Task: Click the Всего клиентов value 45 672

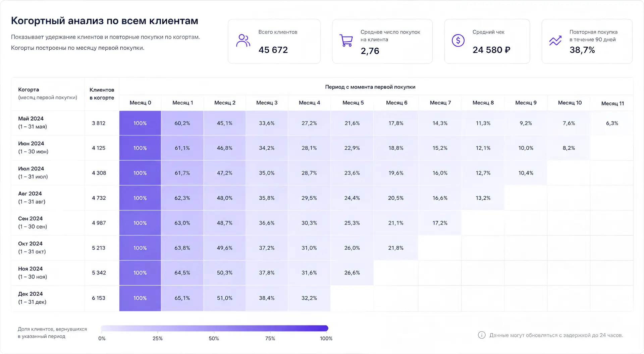Action: 273,50
